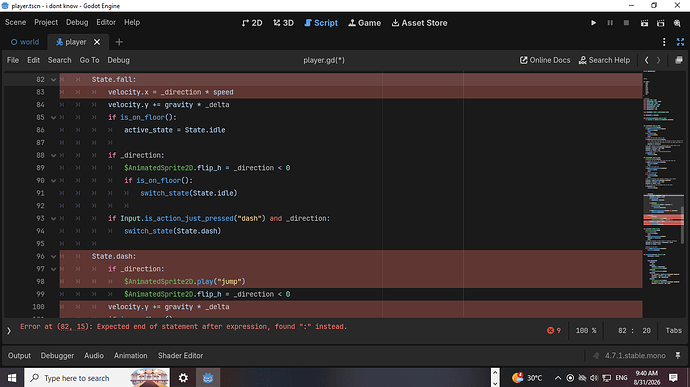This screenshot has height=387, width=690.
Task: Open the script editor Debug menu
Action: coord(118,60)
